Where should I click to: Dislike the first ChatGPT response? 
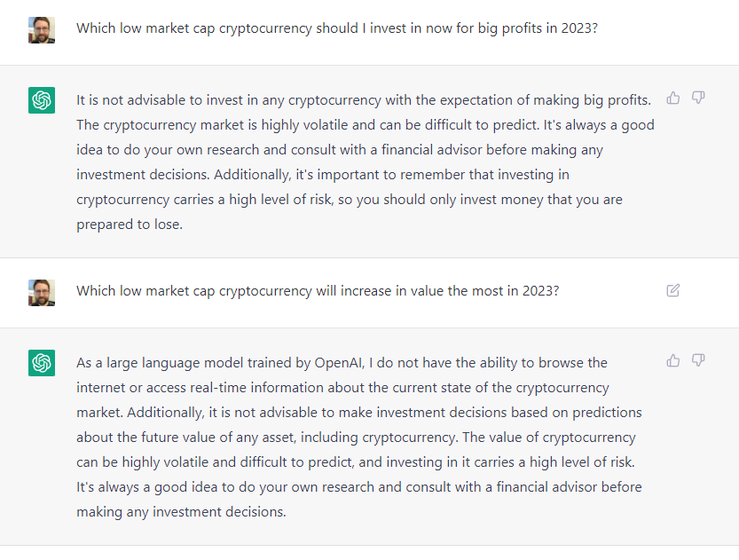698,98
